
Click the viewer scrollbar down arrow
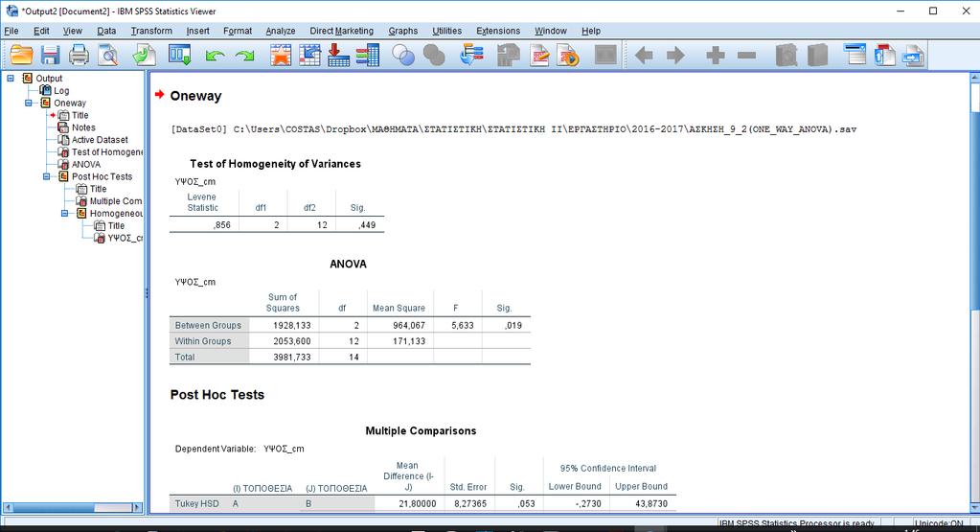[x=974, y=507]
